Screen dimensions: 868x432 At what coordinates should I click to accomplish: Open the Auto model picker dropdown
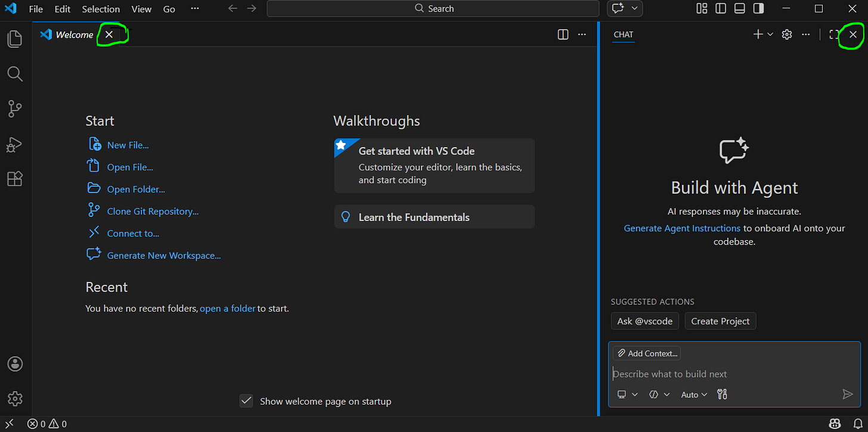coord(694,394)
